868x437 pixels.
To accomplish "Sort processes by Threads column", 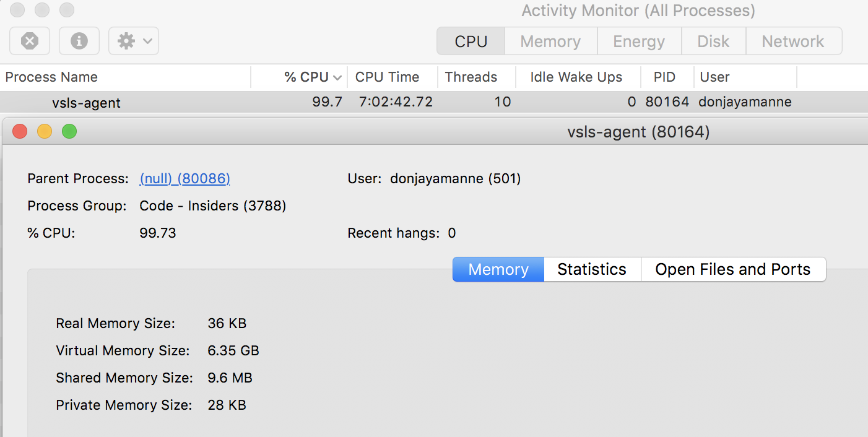I will point(471,77).
